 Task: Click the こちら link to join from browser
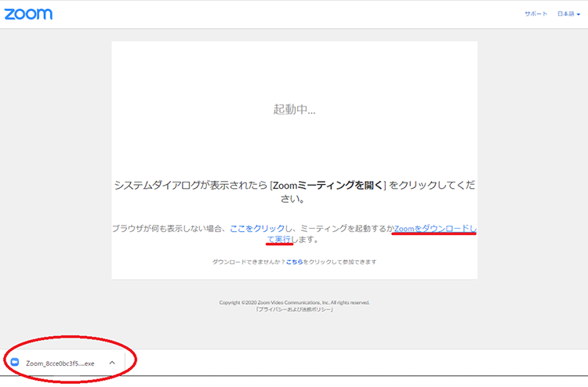point(294,262)
